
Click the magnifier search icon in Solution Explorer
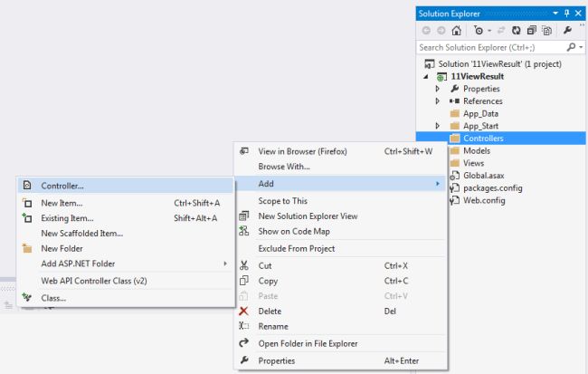click(571, 47)
